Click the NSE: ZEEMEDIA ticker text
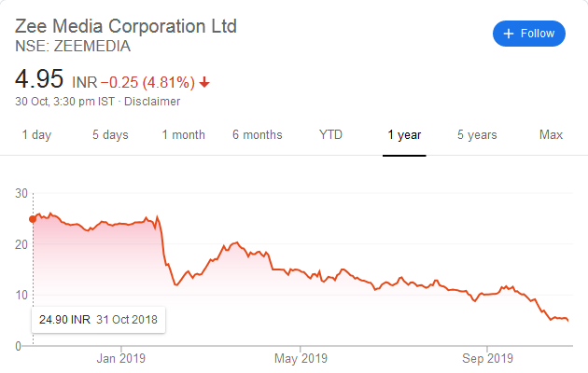Screen dimensions: 588x373 coord(73,45)
